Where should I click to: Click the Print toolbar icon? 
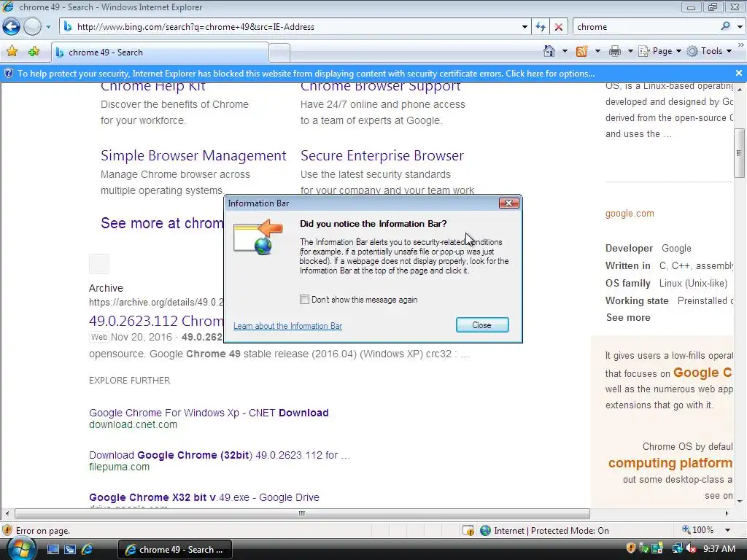[x=615, y=51]
